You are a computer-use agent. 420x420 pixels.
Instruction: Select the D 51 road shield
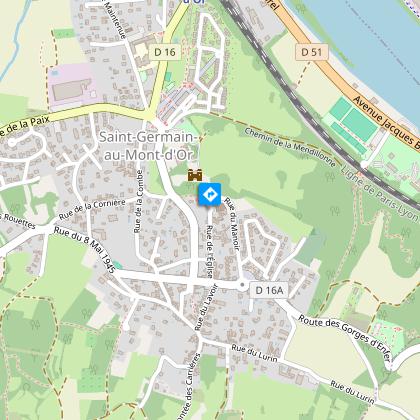point(312,52)
